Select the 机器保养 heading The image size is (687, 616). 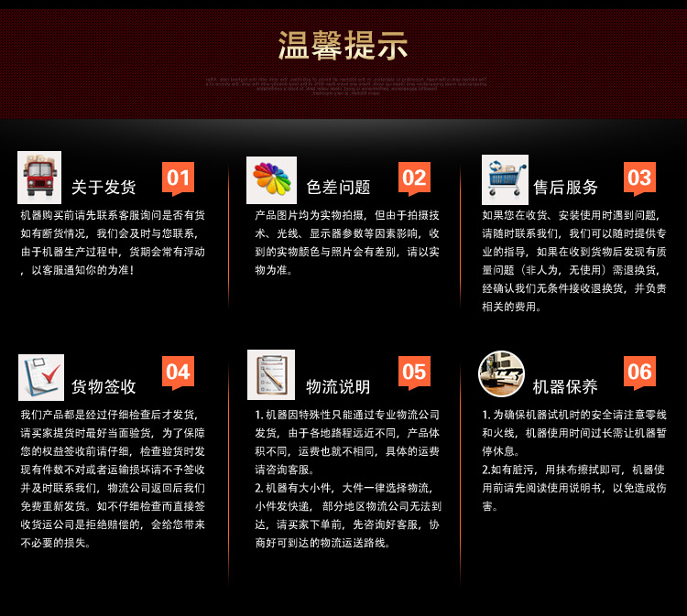(566, 386)
